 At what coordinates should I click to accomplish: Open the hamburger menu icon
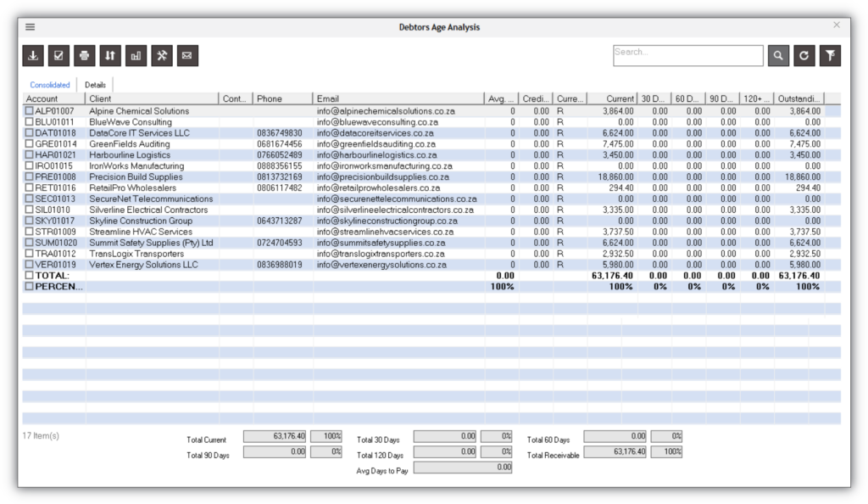(x=30, y=26)
